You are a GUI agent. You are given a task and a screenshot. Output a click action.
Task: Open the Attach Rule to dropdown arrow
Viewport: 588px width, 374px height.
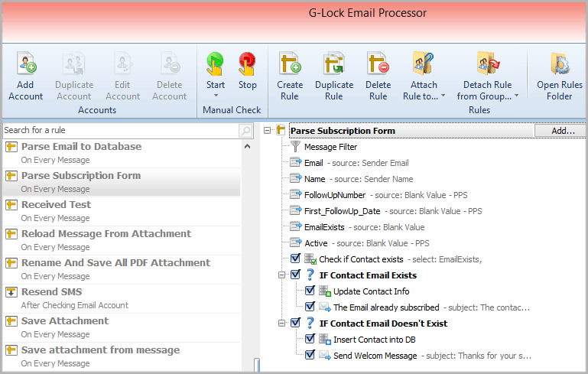[x=443, y=96]
